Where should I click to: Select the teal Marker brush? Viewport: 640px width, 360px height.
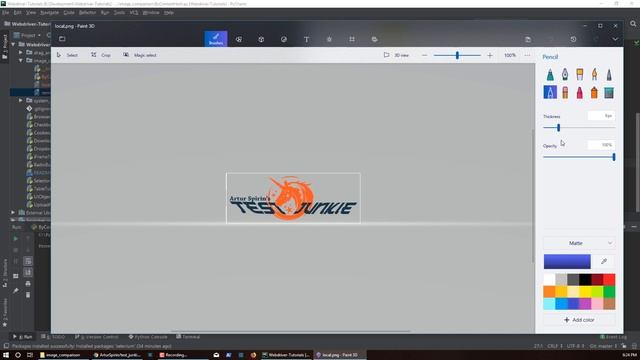(550, 74)
